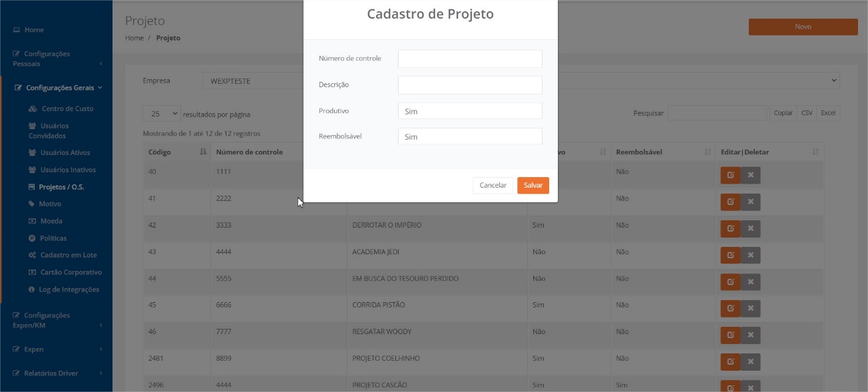This screenshot has height=392, width=868.
Task: Delete the DERROTAR O IMPÉRIO project
Action: (751, 228)
